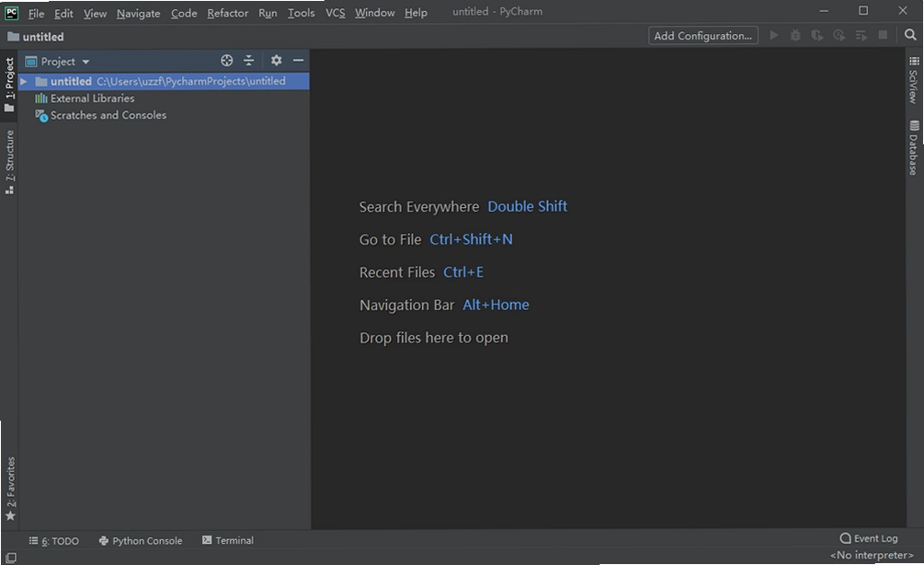Click the Concurrency Diagram run icon
Screen dimensions: 924x565
[x=861, y=35]
